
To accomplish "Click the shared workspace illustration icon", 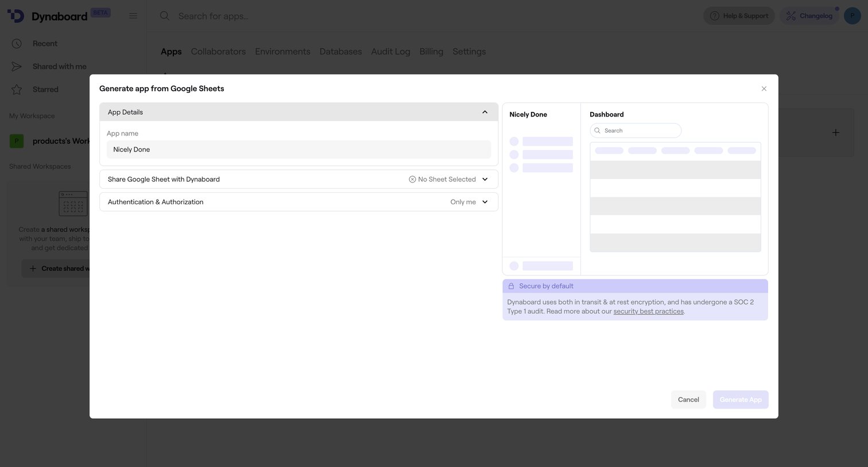I will coord(73,204).
